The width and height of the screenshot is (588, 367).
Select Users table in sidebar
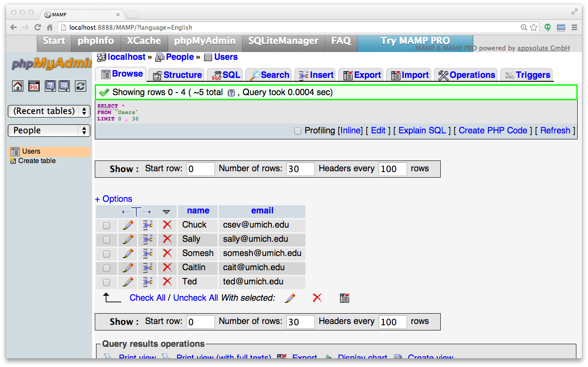click(31, 151)
